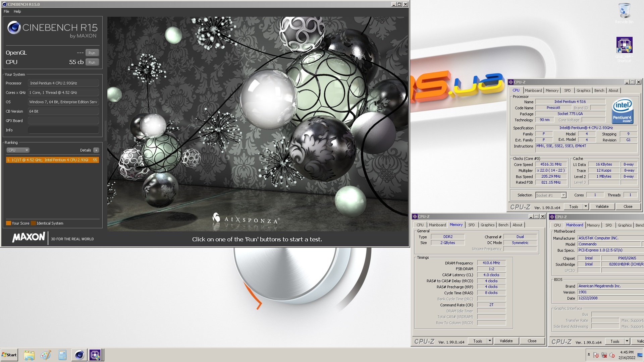
Task: Switch to About tab in CPU-Z CPU window
Action: [613, 90]
